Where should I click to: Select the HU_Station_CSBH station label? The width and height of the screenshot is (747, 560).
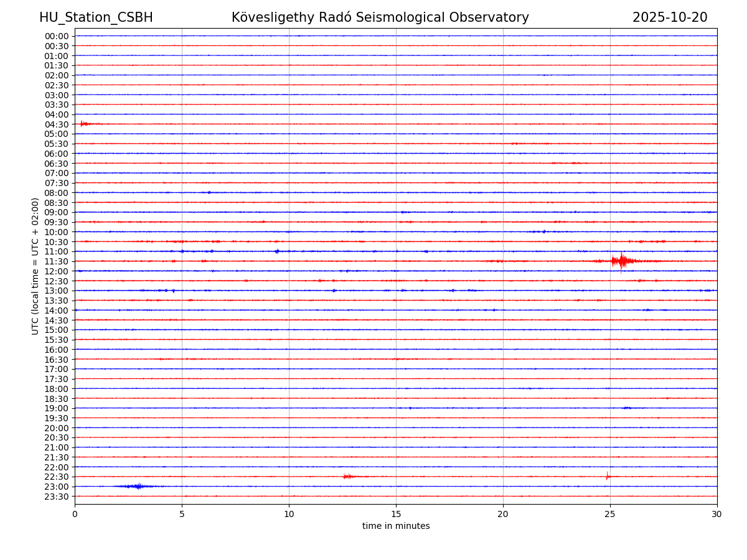click(96, 17)
